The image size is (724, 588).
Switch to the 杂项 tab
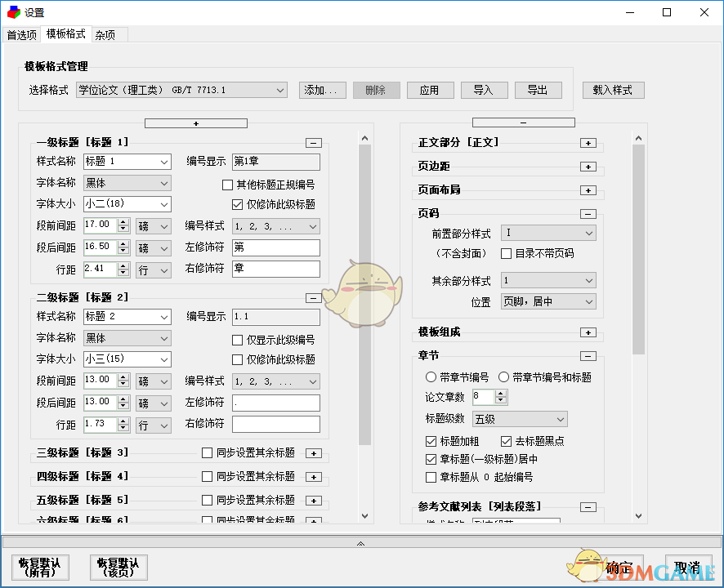[x=106, y=35]
